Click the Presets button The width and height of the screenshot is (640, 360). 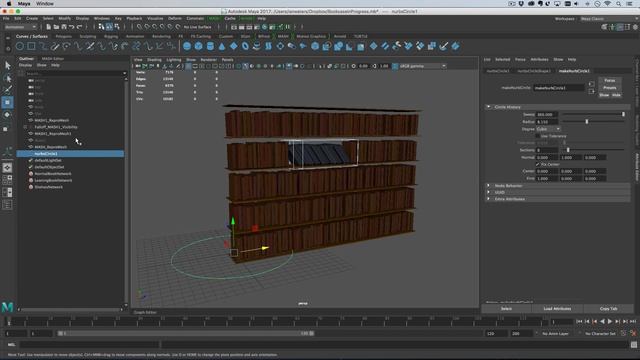click(610, 88)
